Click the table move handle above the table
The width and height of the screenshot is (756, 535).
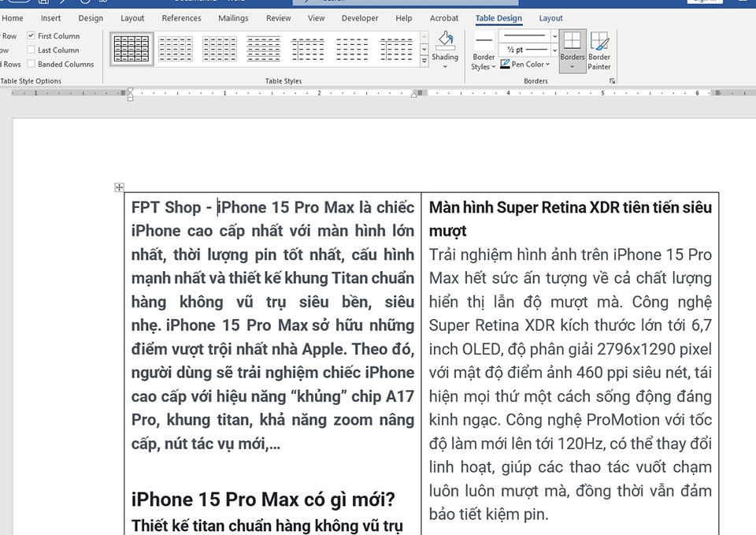tap(120, 188)
